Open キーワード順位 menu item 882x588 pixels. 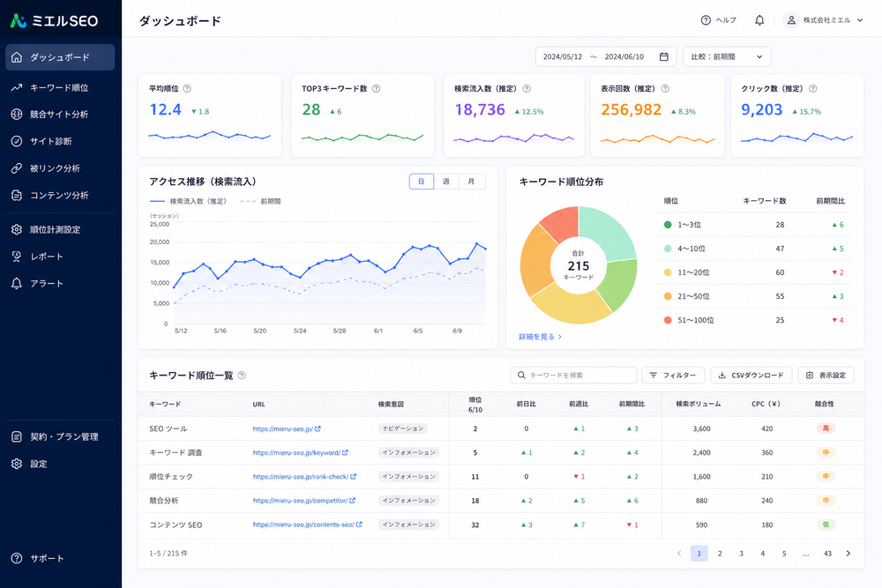coord(60,87)
